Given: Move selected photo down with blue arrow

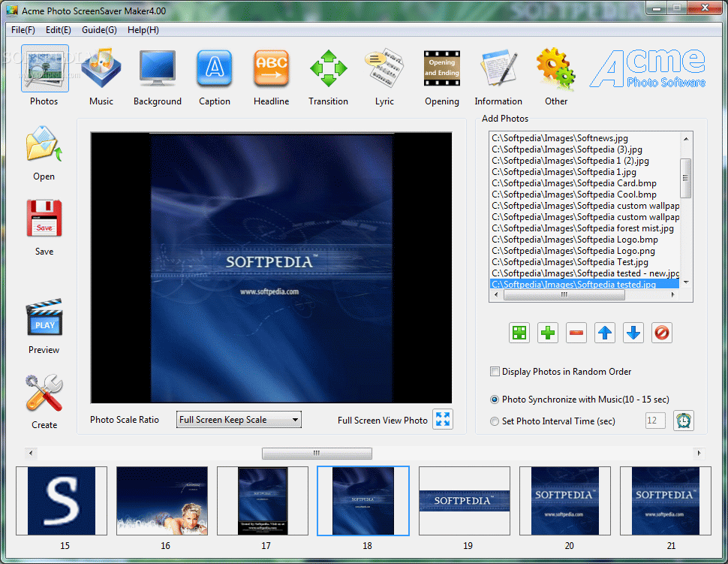Looking at the screenshot, I should coord(633,333).
